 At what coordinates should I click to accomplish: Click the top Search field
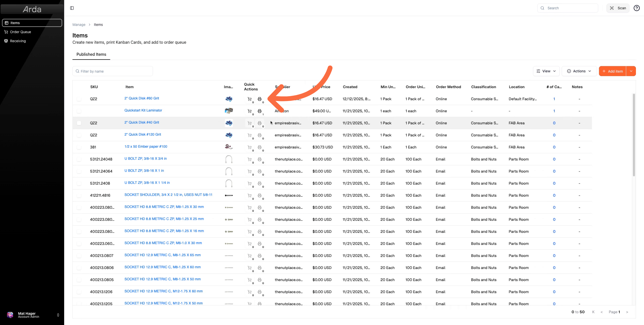pos(568,8)
